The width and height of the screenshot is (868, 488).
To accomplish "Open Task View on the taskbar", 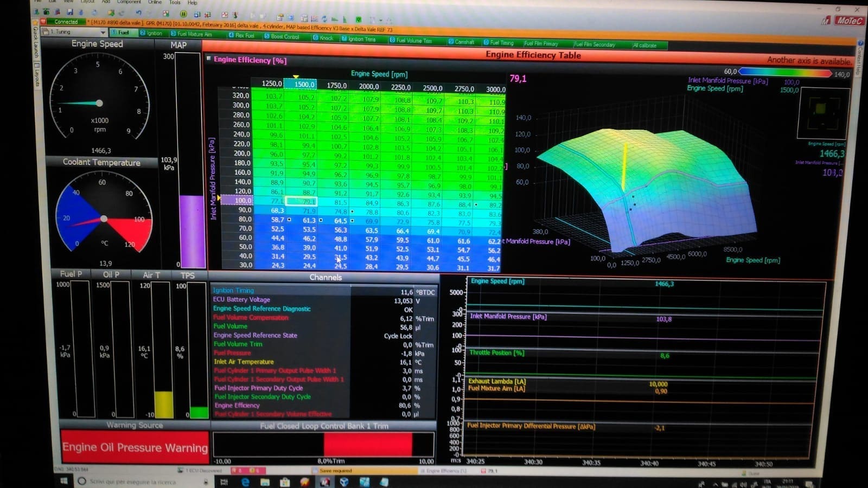I will (x=224, y=482).
